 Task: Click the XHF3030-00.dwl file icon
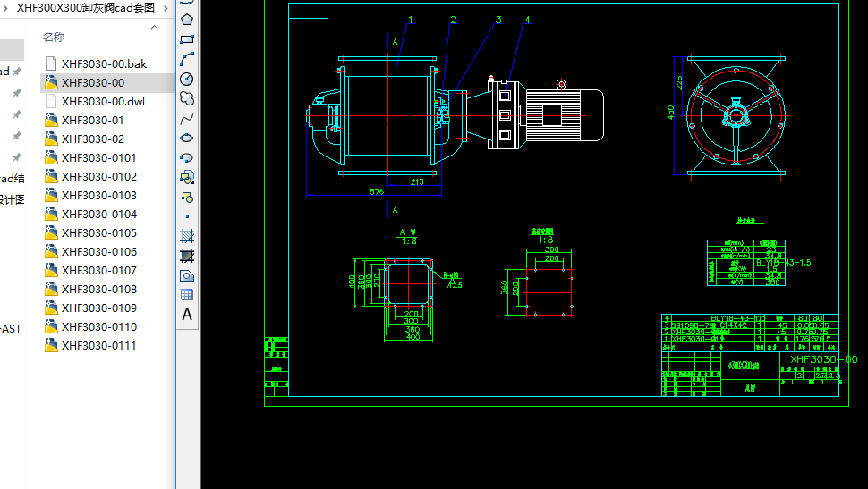[x=51, y=101]
